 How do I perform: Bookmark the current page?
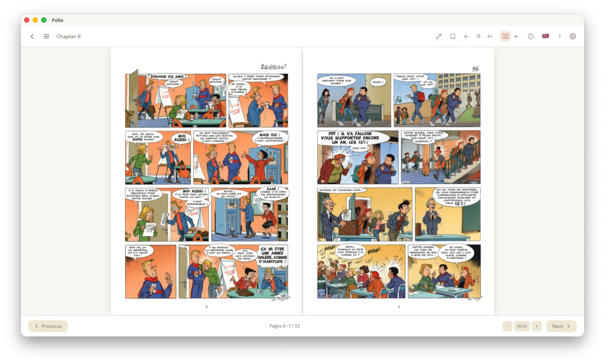click(x=453, y=36)
